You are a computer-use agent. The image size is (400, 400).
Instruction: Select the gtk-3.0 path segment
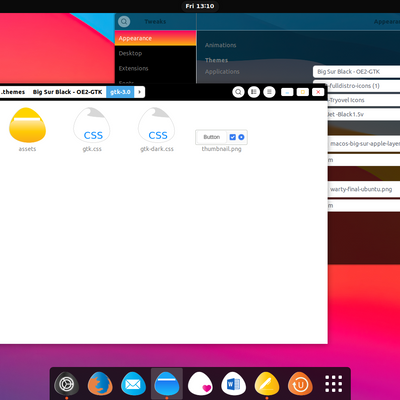point(120,92)
